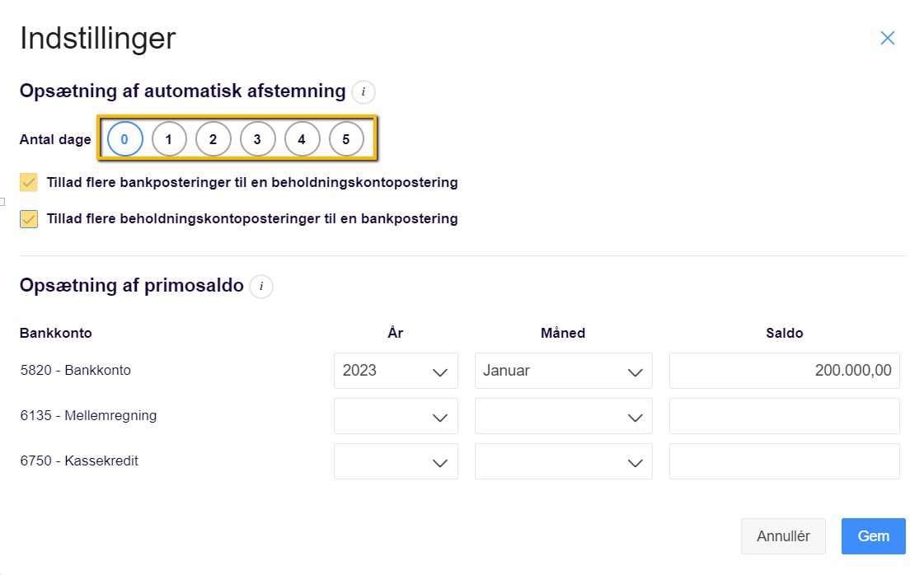
Task: Open the year dropdown for 6750 Kassekredit
Action: coord(396,461)
